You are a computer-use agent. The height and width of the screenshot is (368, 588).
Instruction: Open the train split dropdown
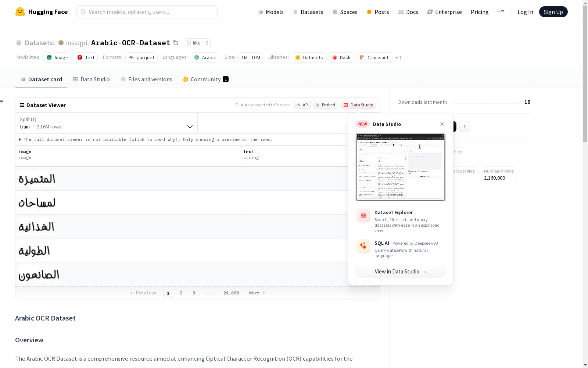click(x=107, y=123)
